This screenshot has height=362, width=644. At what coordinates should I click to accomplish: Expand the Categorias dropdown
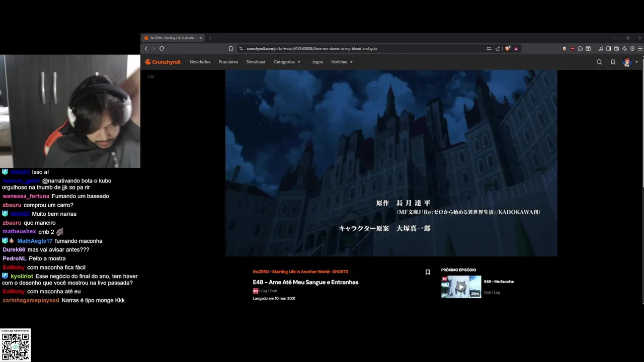click(x=287, y=62)
